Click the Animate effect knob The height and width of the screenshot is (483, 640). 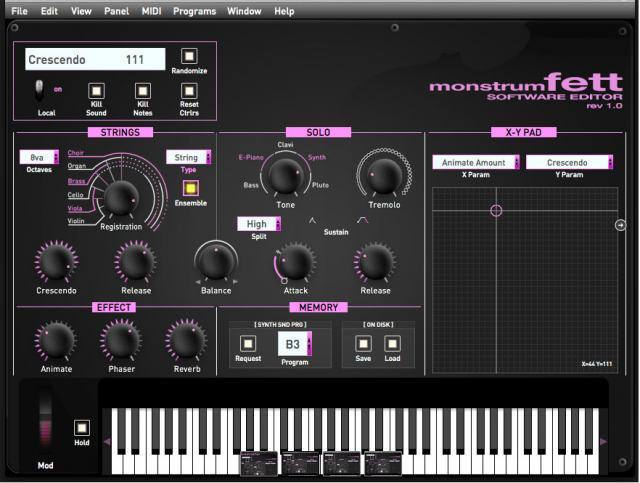[x=56, y=341]
